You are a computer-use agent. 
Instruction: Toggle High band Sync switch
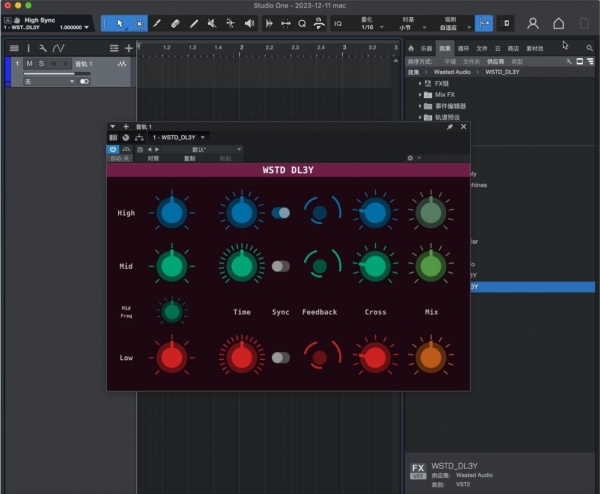point(280,213)
